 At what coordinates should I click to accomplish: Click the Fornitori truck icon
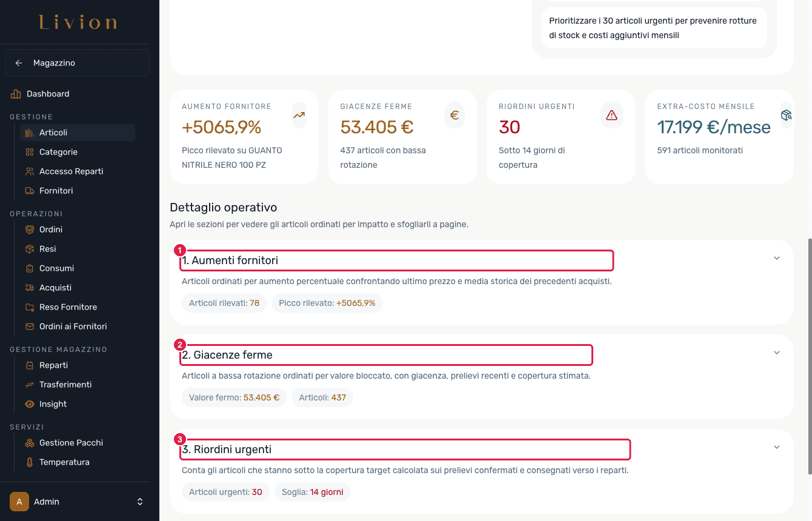29,191
